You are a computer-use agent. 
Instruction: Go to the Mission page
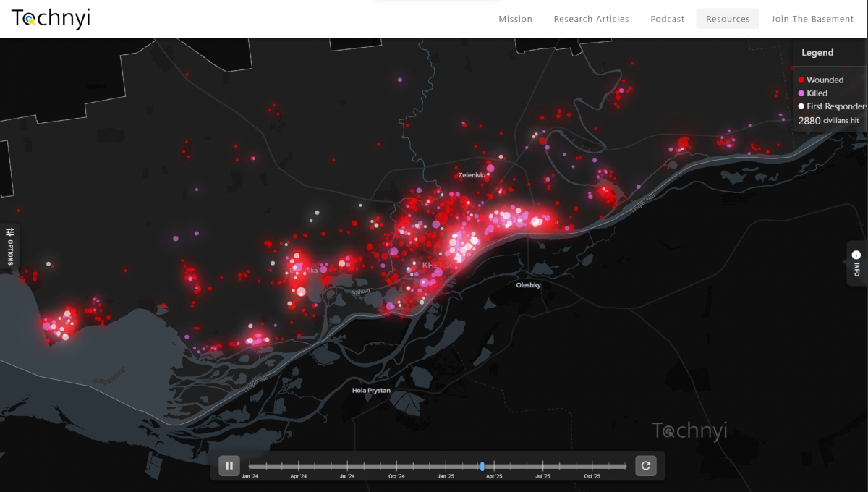point(515,19)
